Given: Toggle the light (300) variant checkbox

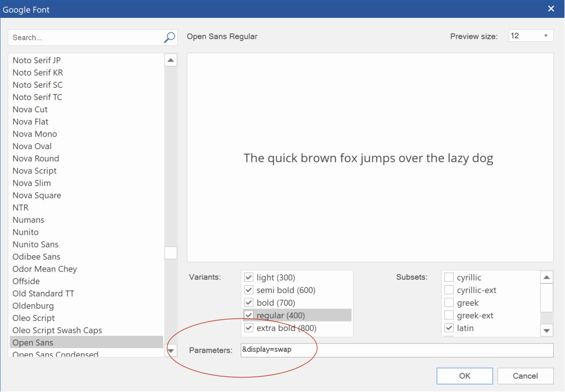Looking at the screenshot, I should [x=249, y=277].
